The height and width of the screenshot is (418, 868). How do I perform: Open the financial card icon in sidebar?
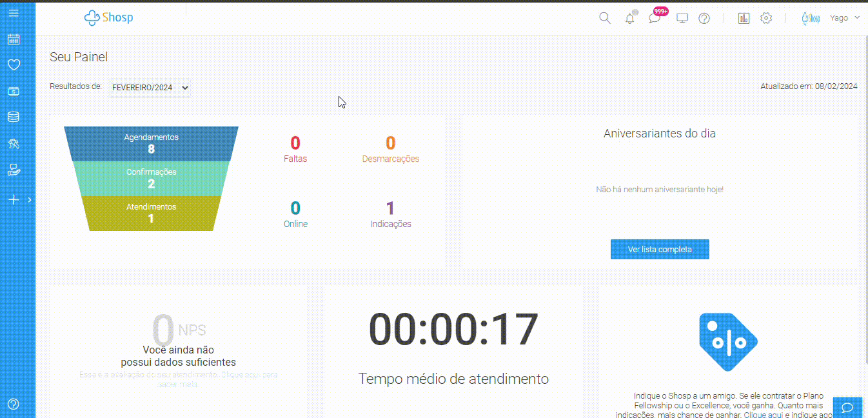(x=13, y=91)
